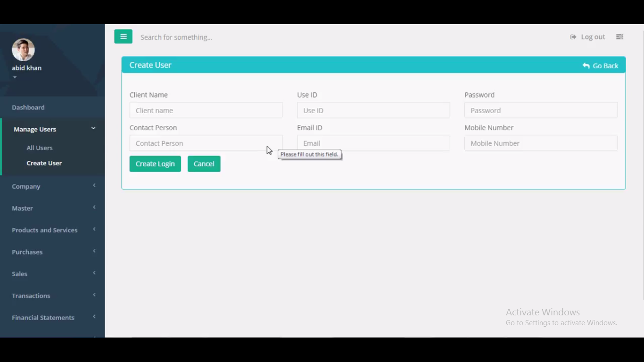This screenshot has width=644, height=362.
Task: Open the Manage Users section
Action: click(35, 129)
